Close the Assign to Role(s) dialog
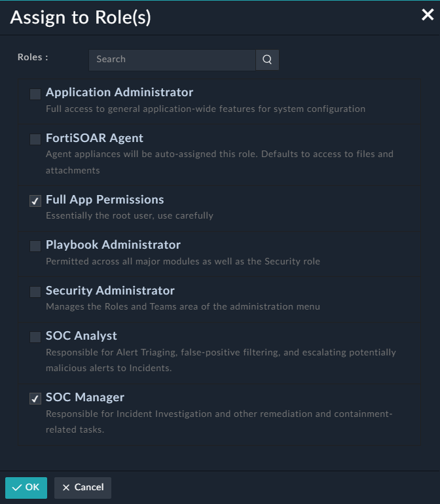The width and height of the screenshot is (440, 504). [x=428, y=15]
